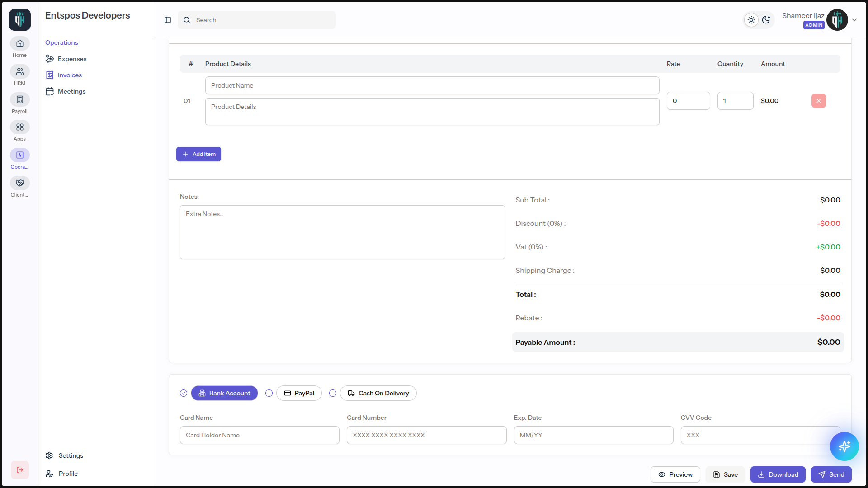Screen dimensions: 868x488
Task: Select the Bank Account radio button
Action: [184, 393]
